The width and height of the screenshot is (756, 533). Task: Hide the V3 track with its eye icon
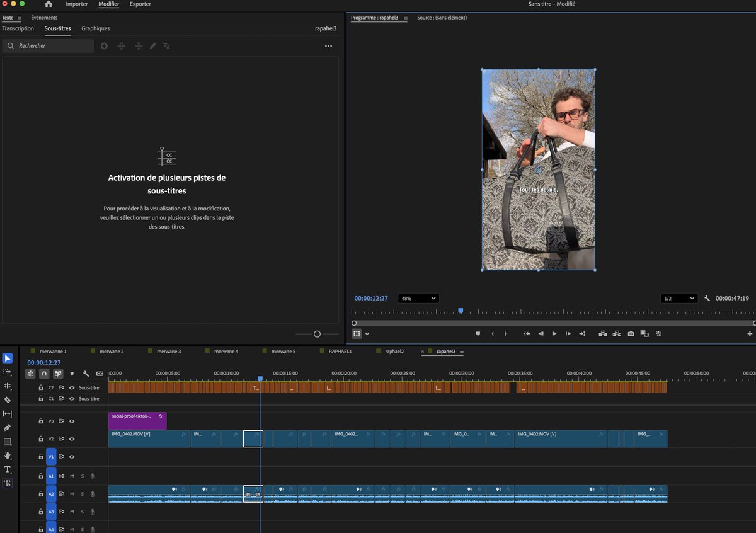point(72,421)
